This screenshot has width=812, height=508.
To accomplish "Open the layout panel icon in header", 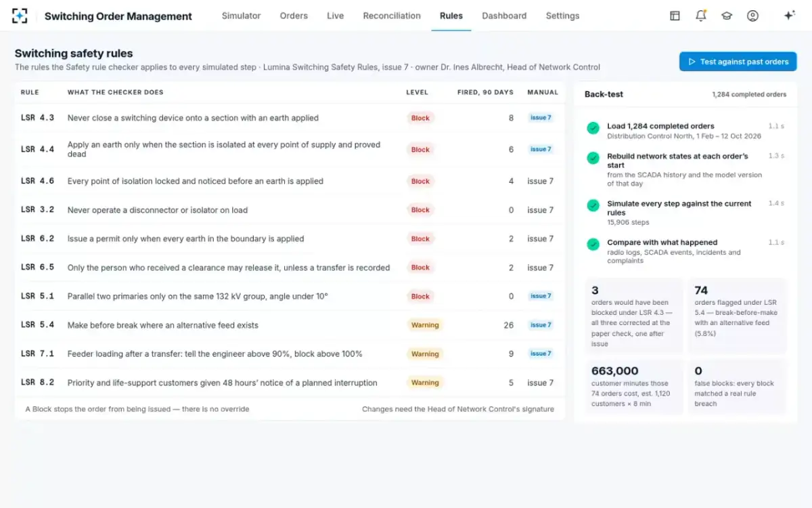I will (675, 16).
